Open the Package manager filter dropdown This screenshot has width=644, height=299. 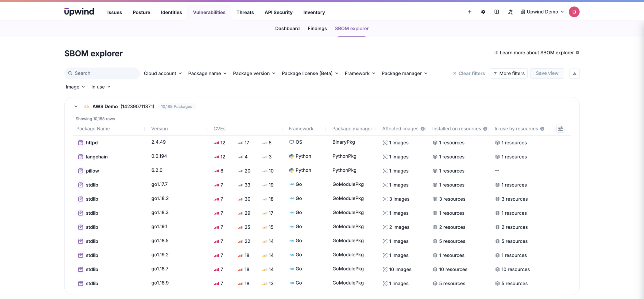click(404, 73)
